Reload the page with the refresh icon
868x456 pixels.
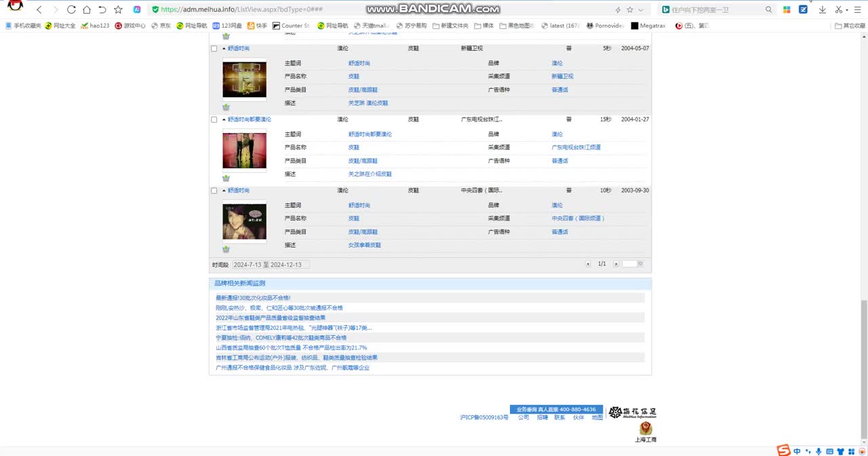click(x=71, y=9)
